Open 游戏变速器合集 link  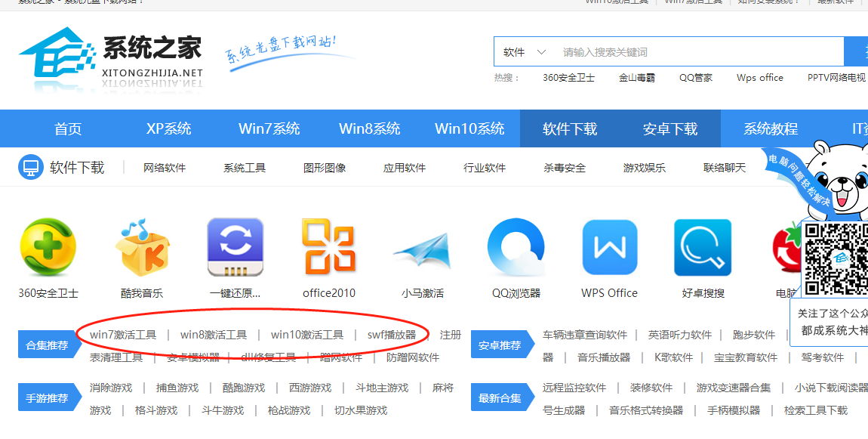733,388
